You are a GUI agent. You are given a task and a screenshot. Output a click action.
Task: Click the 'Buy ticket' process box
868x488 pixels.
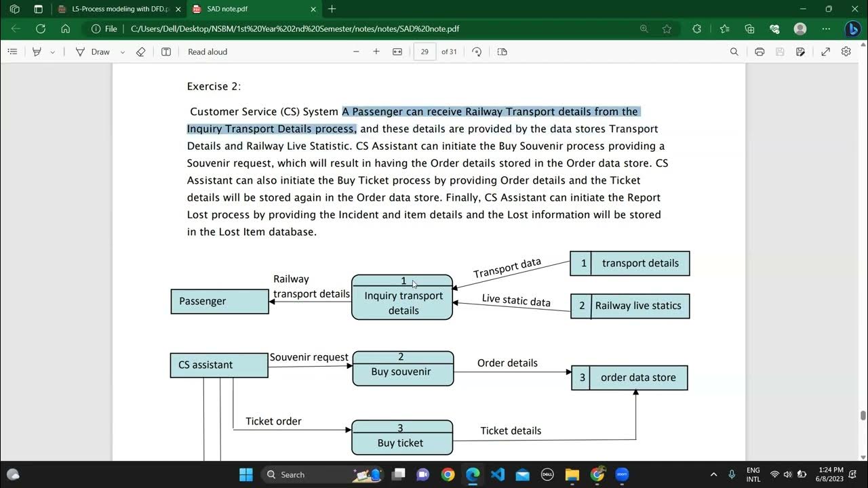pyautogui.click(x=402, y=437)
